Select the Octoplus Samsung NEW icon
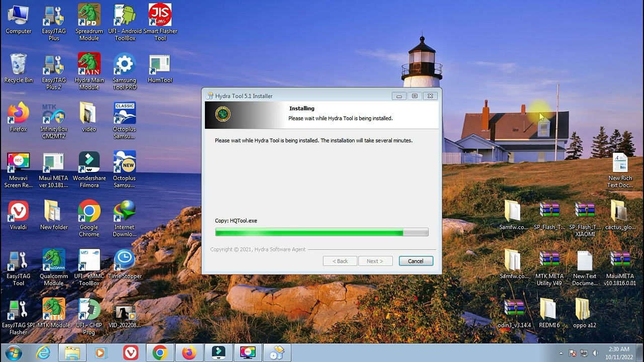This screenshot has width=644, height=362. point(125,169)
